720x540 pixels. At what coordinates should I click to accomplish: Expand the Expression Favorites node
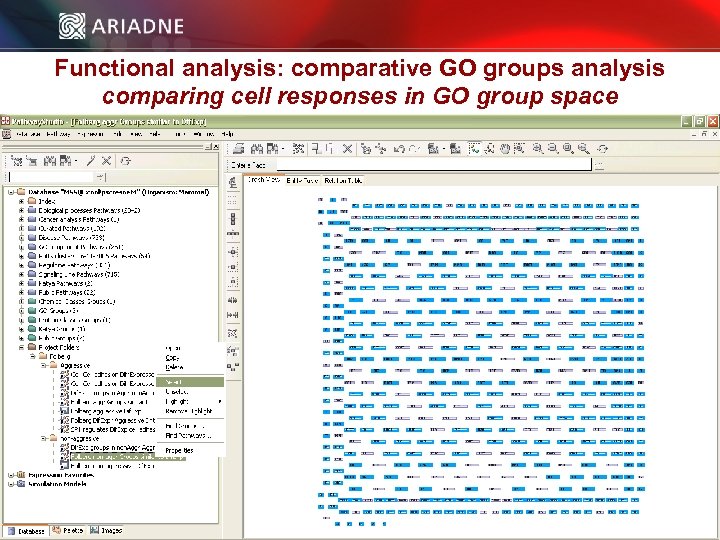pyautogui.click(x=11, y=475)
